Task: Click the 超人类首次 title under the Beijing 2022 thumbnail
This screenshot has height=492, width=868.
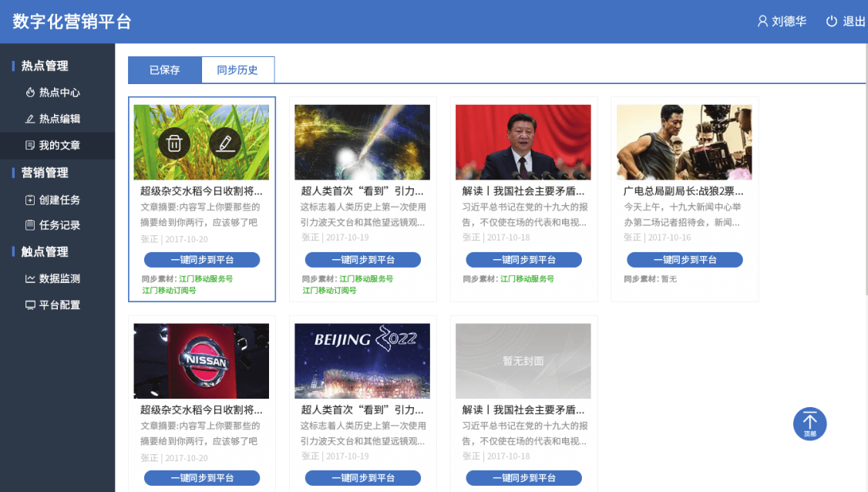Action: [x=362, y=410]
